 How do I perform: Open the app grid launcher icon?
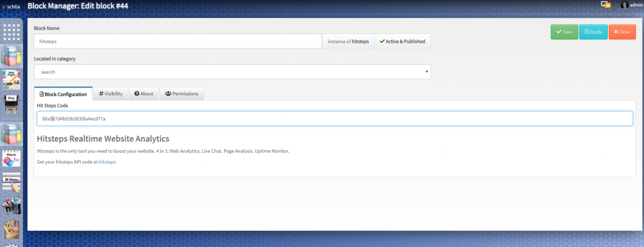pyautogui.click(x=12, y=33)
